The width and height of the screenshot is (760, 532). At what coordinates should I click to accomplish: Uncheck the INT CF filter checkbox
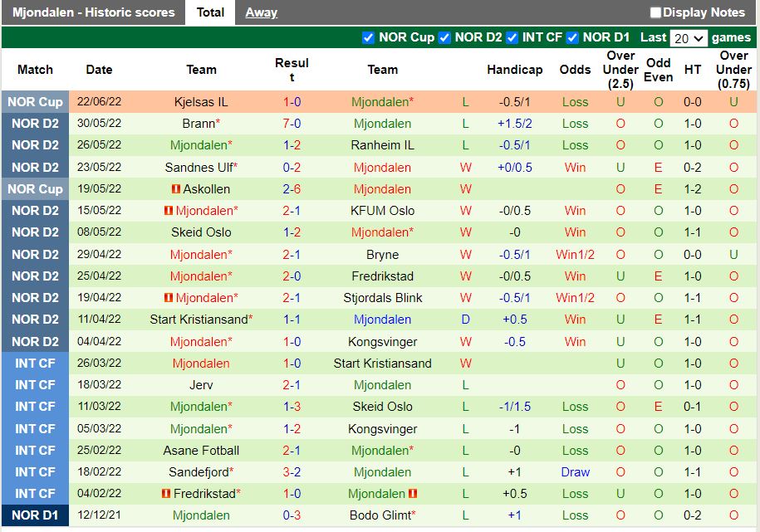click(x=512, y=38)
